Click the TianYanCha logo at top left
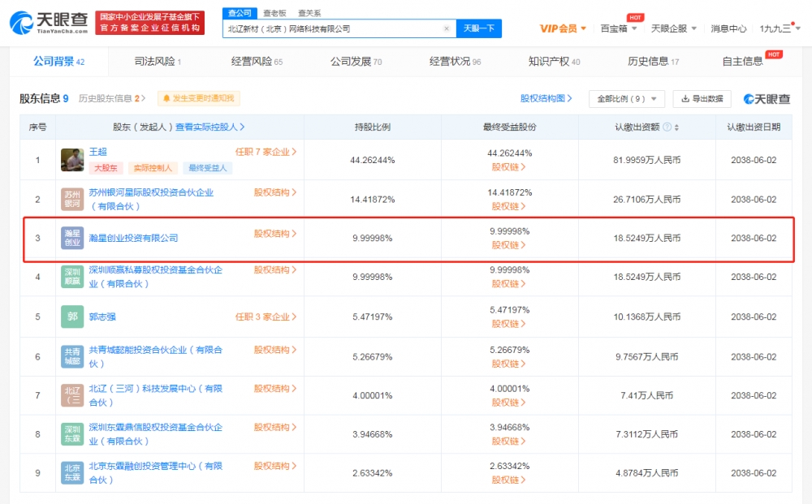The width and height of the screenshot is (812, 504). point(49,23)
